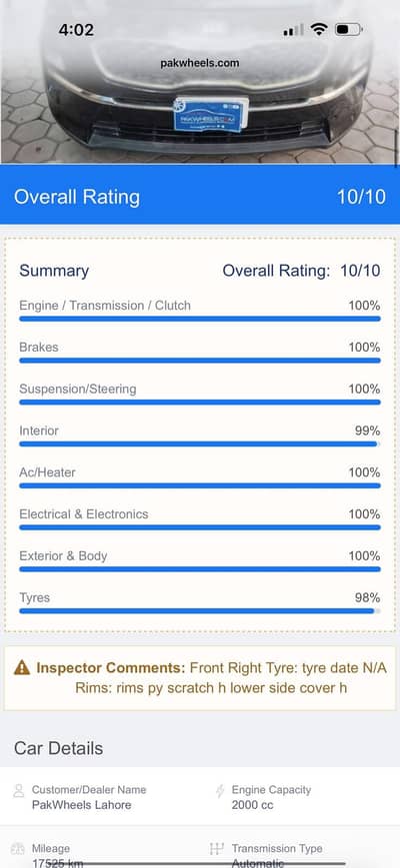Image resolution: width=400 pixels, height=868 pixels.
Task: Click the pakwheels.com address text
Action: (200, 63)
